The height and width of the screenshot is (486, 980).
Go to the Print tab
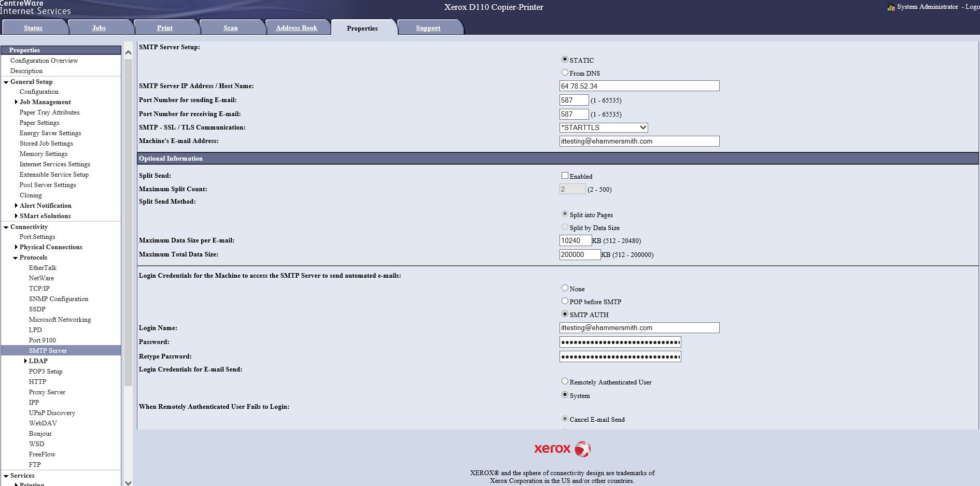tap(165, 28)
